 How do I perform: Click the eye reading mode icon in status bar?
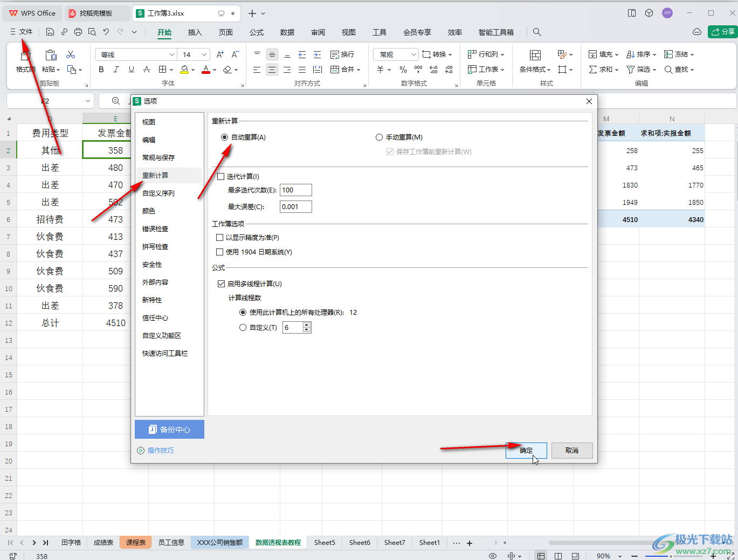pos(492,556)
